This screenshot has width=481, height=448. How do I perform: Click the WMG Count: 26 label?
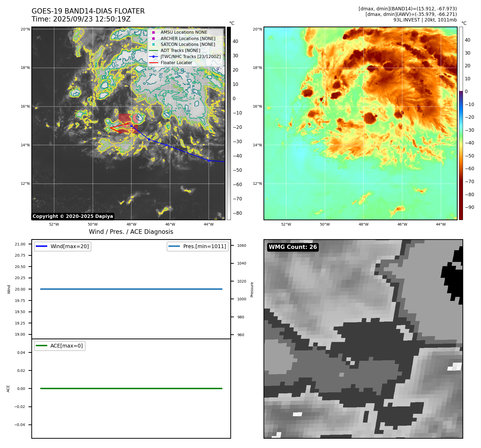[293, 247]
